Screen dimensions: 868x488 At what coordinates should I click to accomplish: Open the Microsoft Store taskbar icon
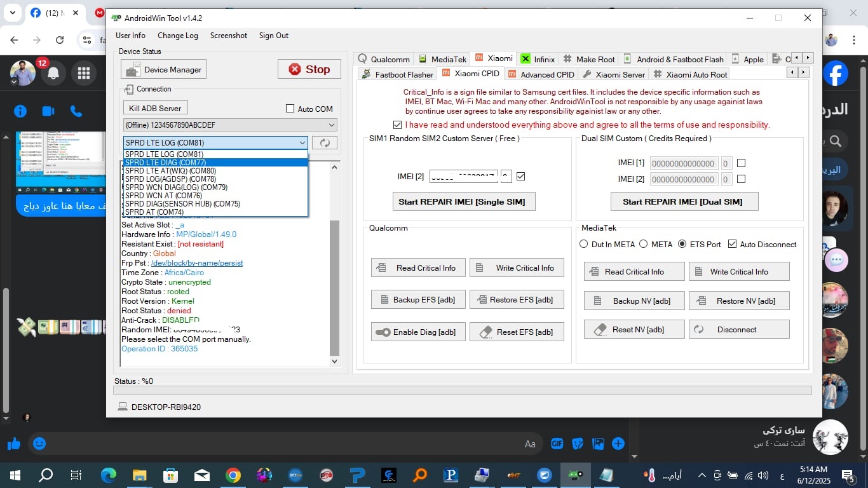pos(170,475)
